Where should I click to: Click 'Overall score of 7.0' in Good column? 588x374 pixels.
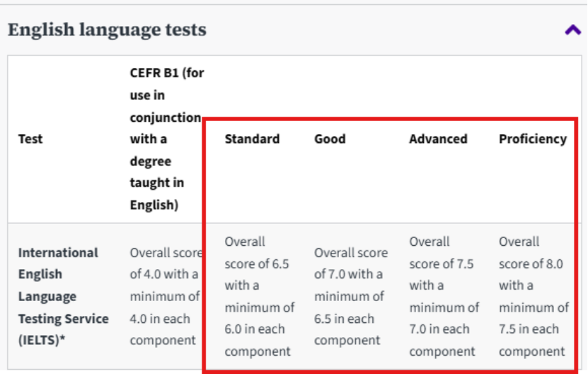click(x=351, y=263)
